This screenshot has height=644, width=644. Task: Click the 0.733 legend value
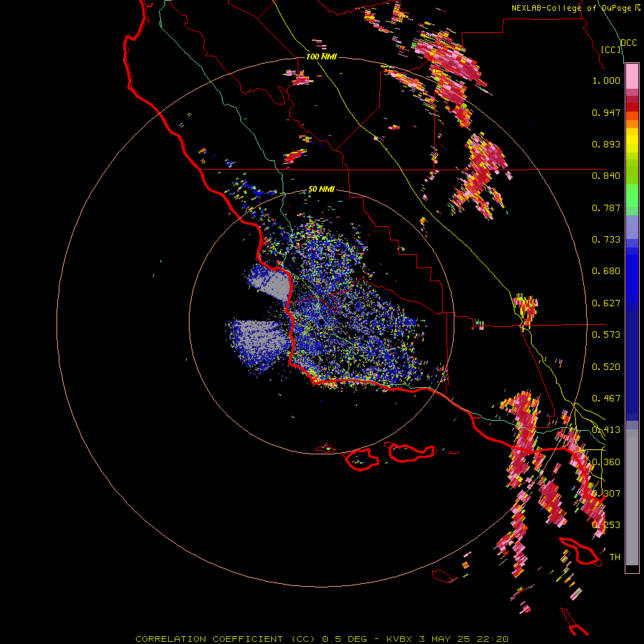click(x=606, y=240)
